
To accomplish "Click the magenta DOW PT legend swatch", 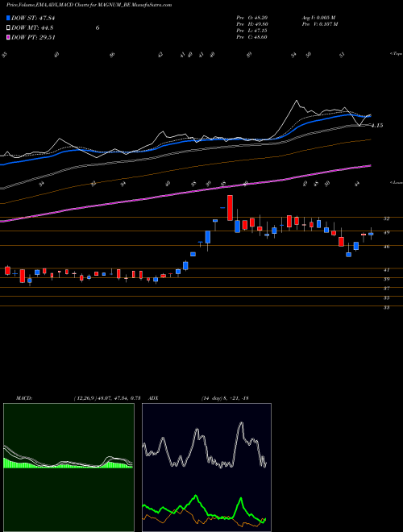I will [8, 37].
